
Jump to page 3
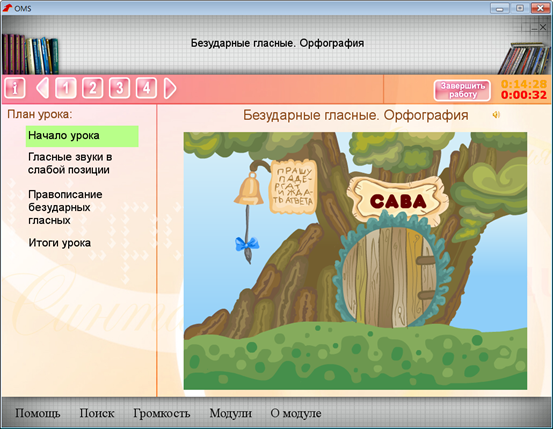click(119, 88)
